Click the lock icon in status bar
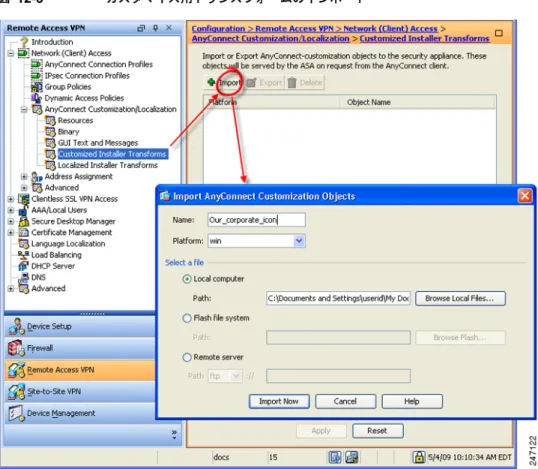 419,457
